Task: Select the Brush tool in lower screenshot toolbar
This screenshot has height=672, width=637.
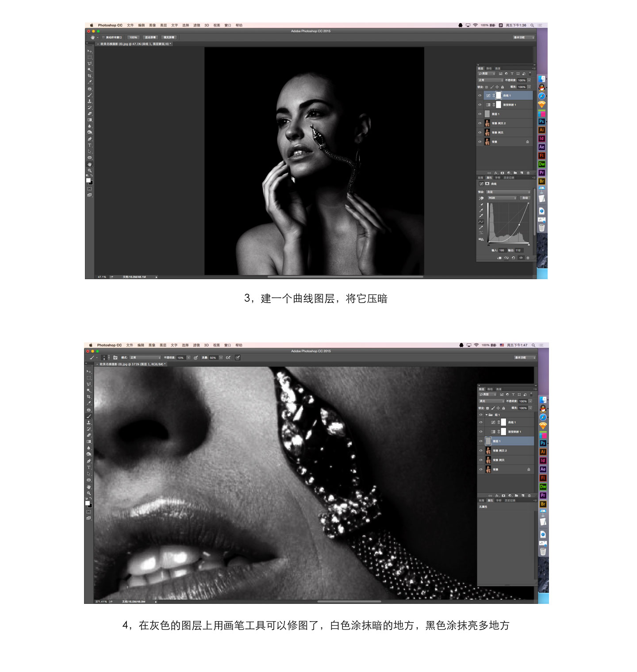Action: (x=88, y=416)
